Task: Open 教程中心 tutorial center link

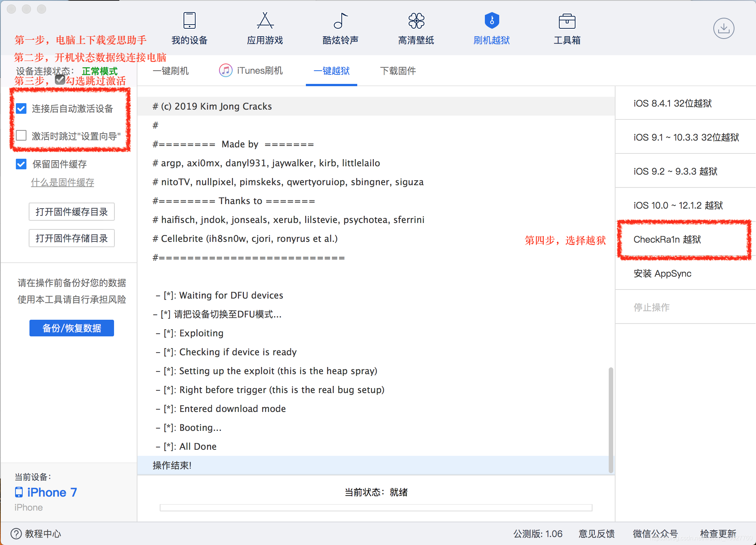Action: click(43, 534)
